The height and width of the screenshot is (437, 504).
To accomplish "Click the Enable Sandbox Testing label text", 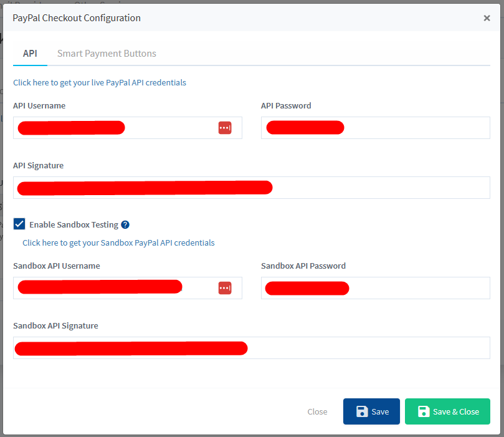I will [x=73, y=224].
